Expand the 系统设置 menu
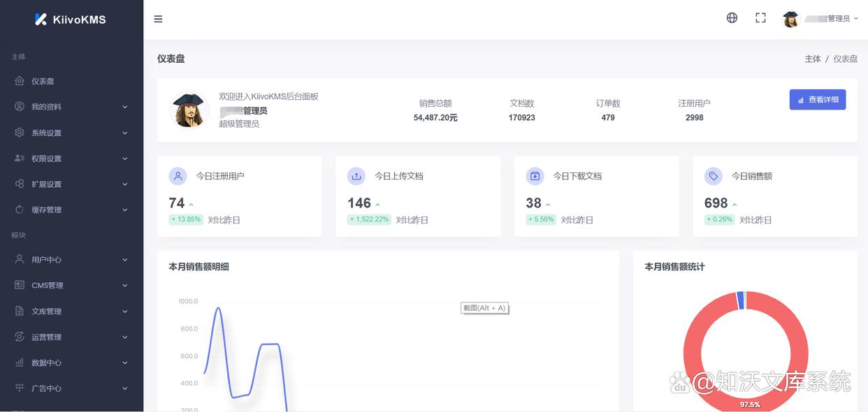The height and width of the screenshot is (412, 868). (x=46, y=132)
